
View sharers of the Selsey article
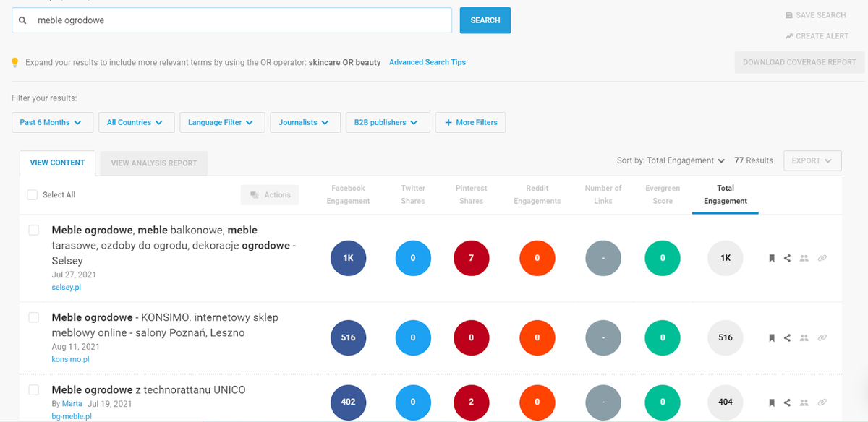804,258
